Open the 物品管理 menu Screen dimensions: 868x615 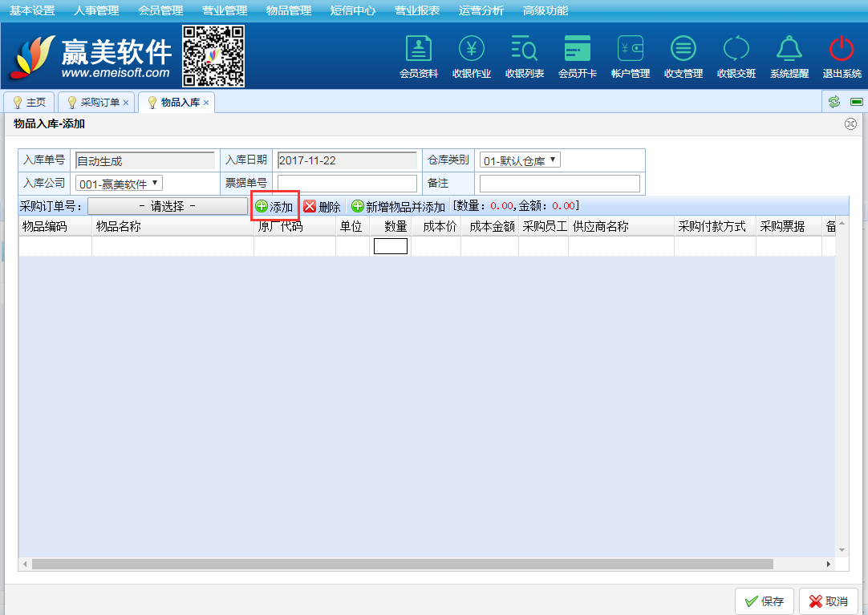tap(289, 10)
